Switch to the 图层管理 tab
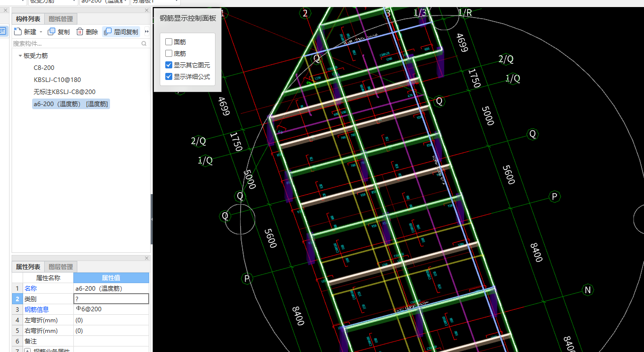 tap(61, 267)
